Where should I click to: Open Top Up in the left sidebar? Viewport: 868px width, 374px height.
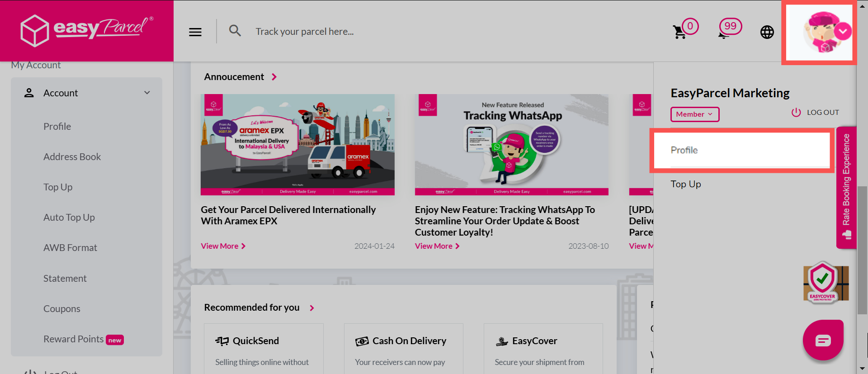point(58,187)
